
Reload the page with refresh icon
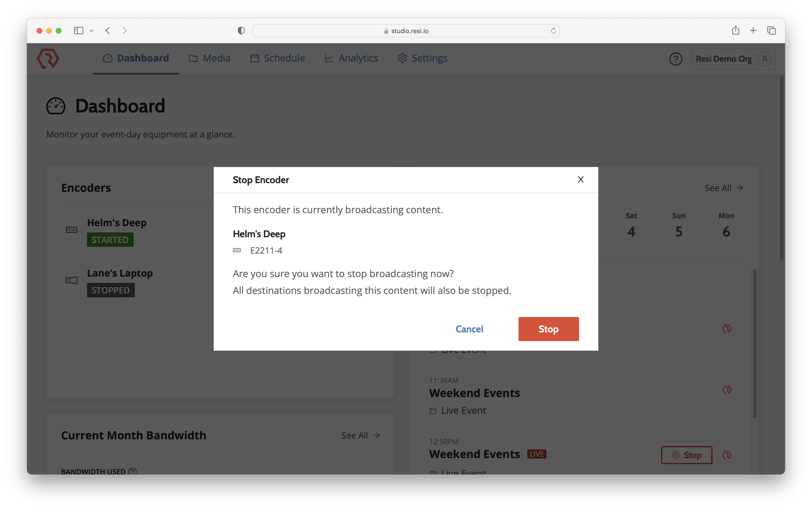point(553,31)
